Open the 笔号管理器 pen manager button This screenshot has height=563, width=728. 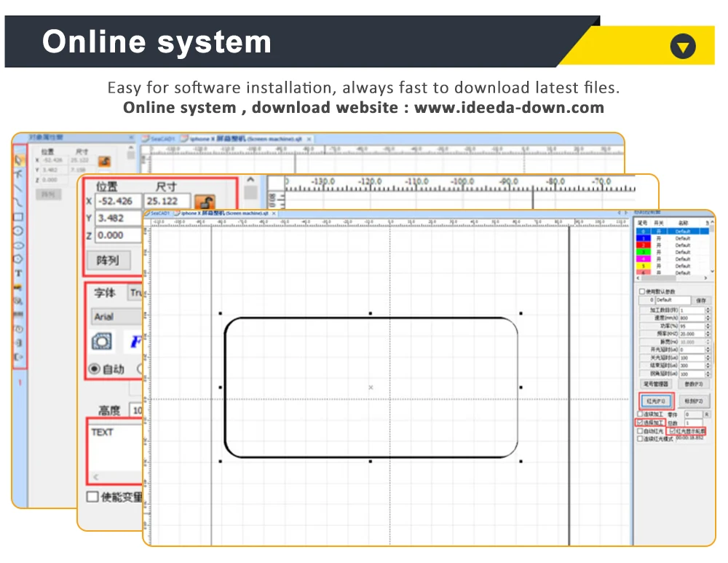(655, 384)
